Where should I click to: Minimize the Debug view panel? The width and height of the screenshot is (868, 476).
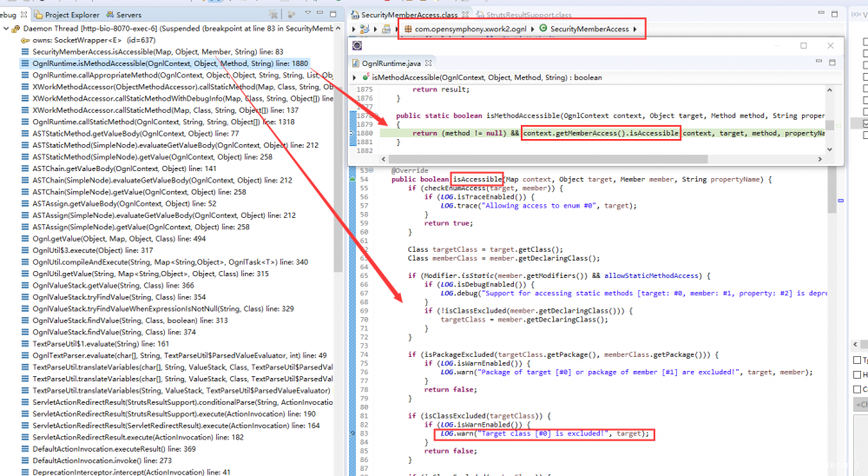tap(320, 13)
